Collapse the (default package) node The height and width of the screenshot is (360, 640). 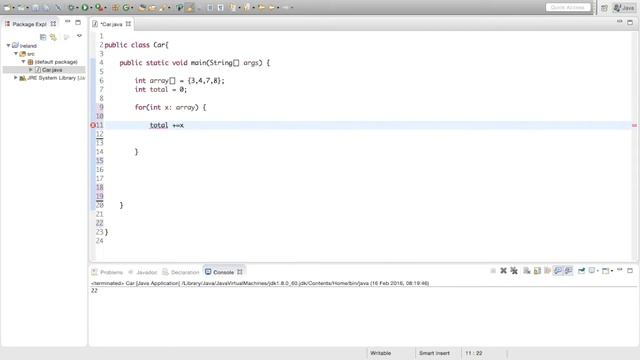click(x=23, y=62)
